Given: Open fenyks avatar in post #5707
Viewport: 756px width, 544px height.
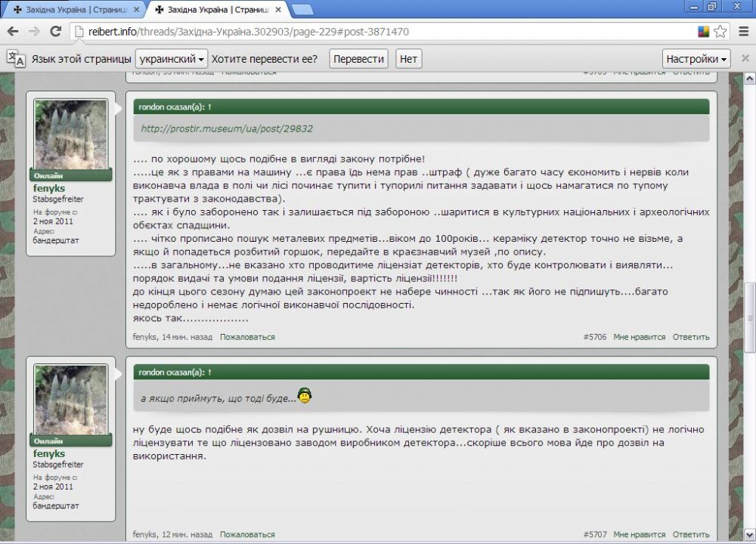Looking at the screenshot, I should pyautogui.click(x=71, y=400).
